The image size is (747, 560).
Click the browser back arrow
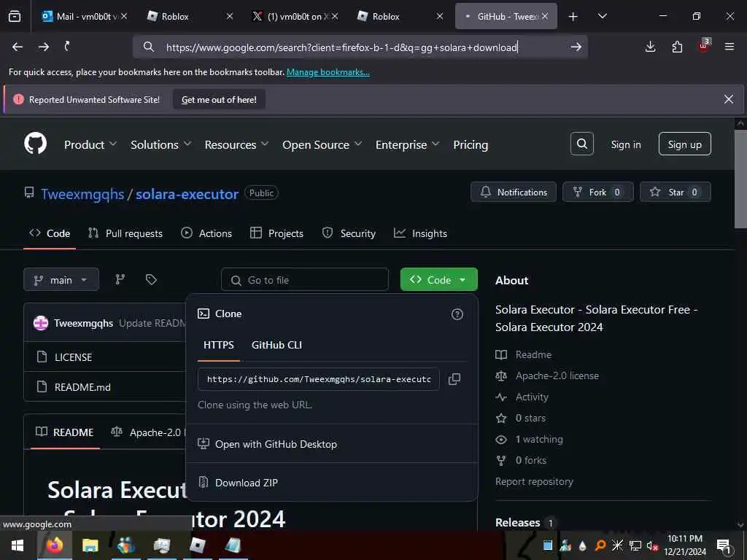tap(18, 47)
